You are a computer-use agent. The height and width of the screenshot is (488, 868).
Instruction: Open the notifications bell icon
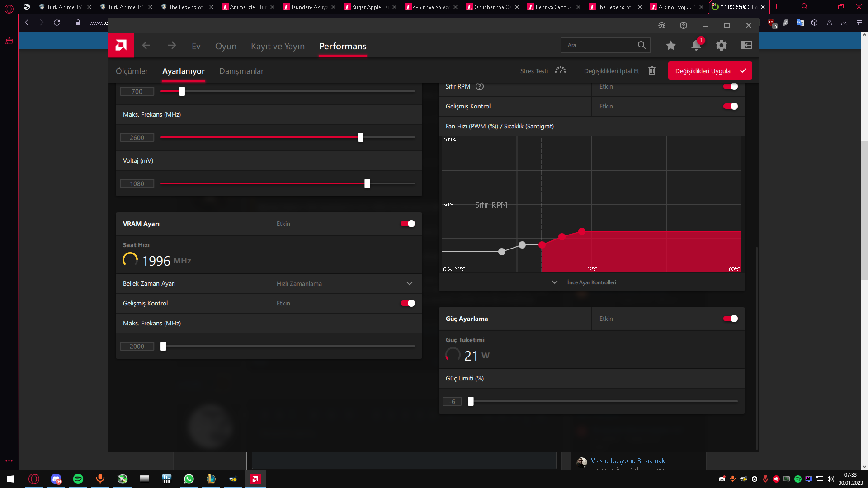coord(696,45)
